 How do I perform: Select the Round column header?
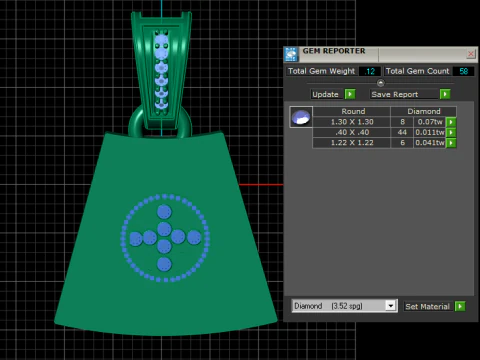(x=352, y=111)
